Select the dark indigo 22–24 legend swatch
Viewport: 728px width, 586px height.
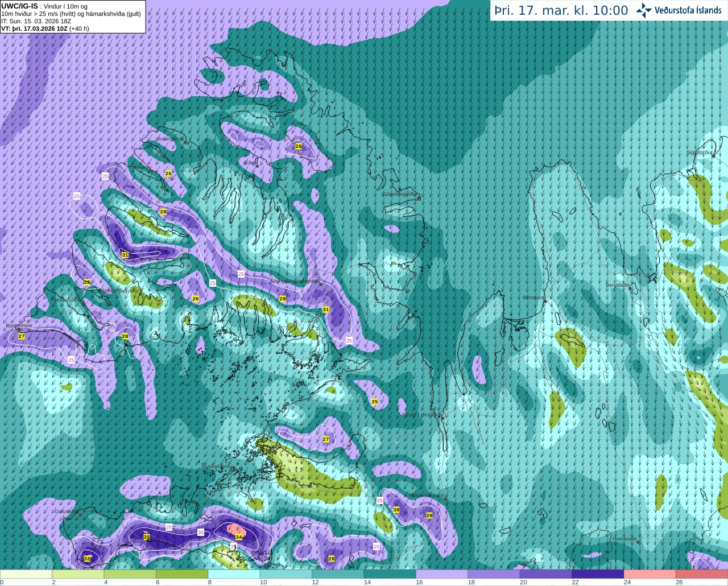point(598,574)
